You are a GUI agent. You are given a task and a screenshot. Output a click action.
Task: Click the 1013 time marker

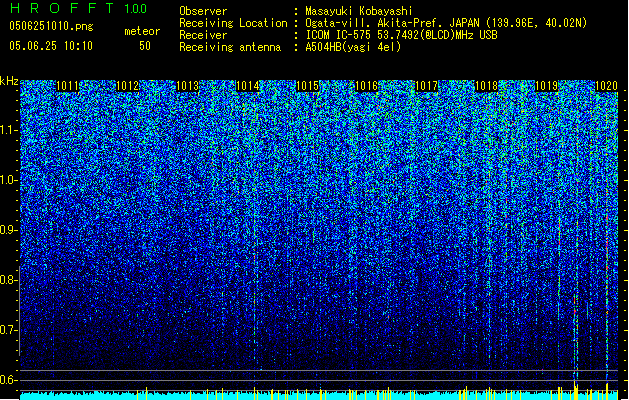click(x=187, y=86)
